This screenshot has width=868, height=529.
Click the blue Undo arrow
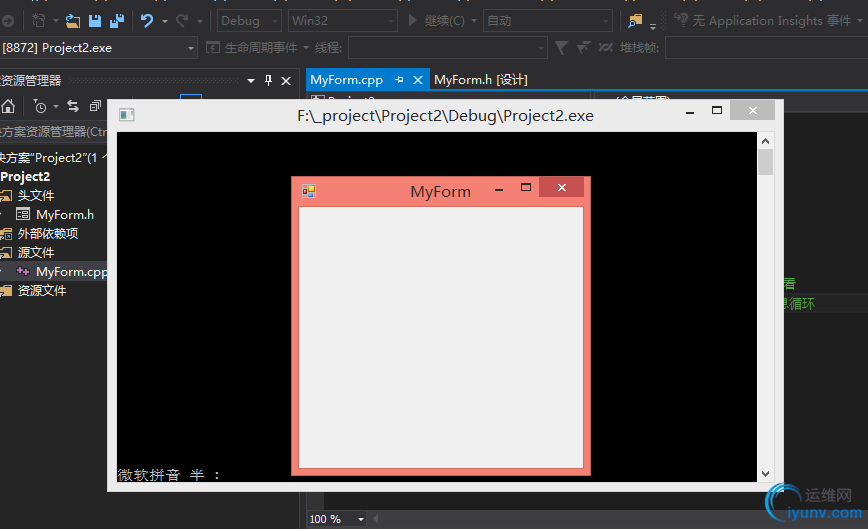[147, 21]
